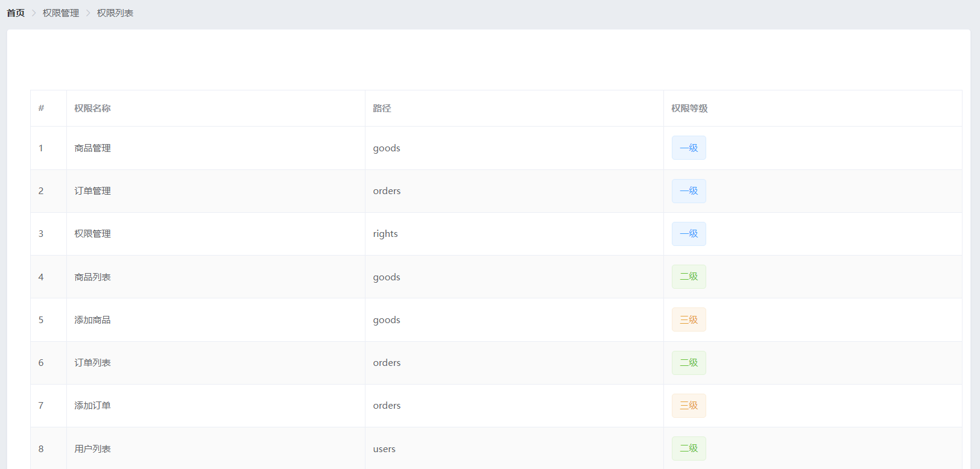Viewport: 980px width, 469px height.
Task: Click the 权限管理 breadcrumb item
Action: pos(60,13)
